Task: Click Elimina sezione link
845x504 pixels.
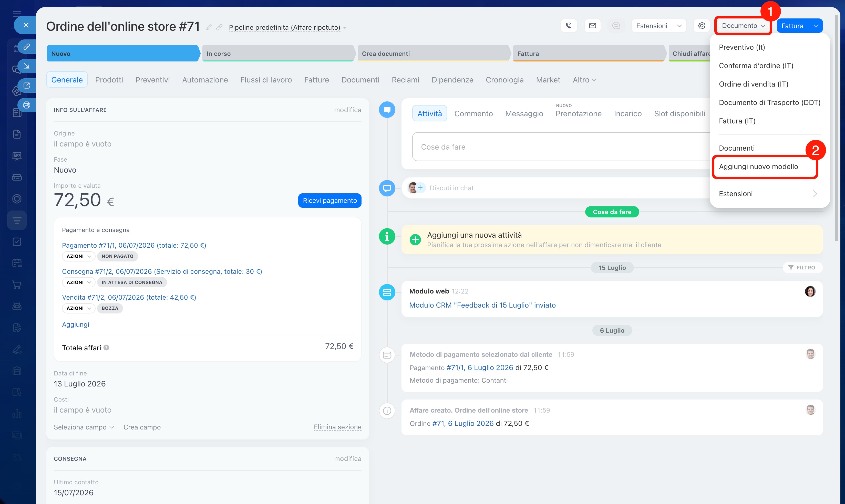Action: (x=337, y=427)
